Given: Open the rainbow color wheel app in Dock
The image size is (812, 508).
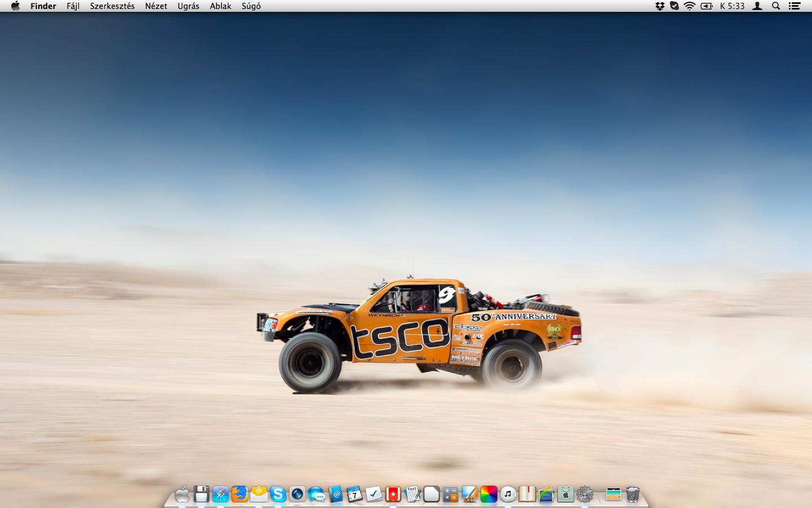Looking at the screenshot, I should point(489,494).
